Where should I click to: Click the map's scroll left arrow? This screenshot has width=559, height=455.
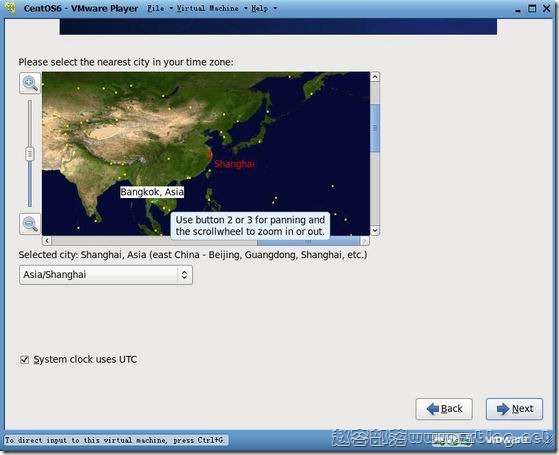point(47,241)
